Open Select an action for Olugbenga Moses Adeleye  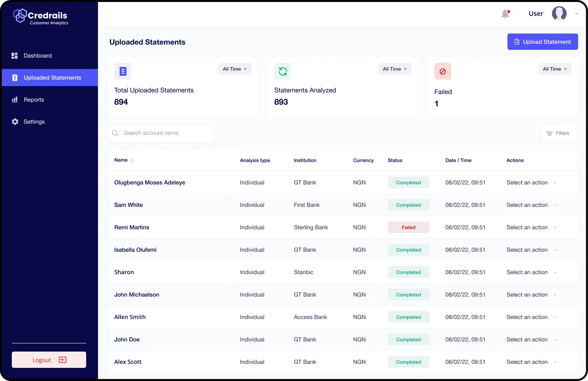(531, 183)
